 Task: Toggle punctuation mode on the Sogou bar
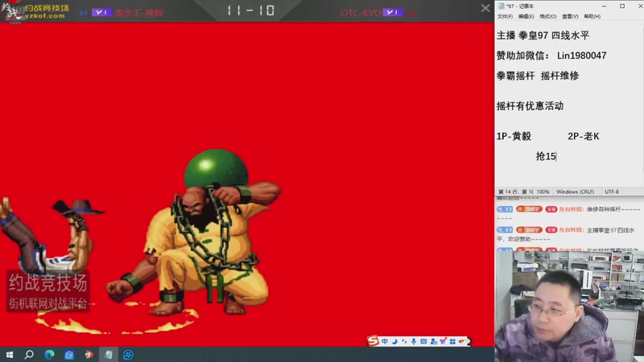tap(404, 341)
